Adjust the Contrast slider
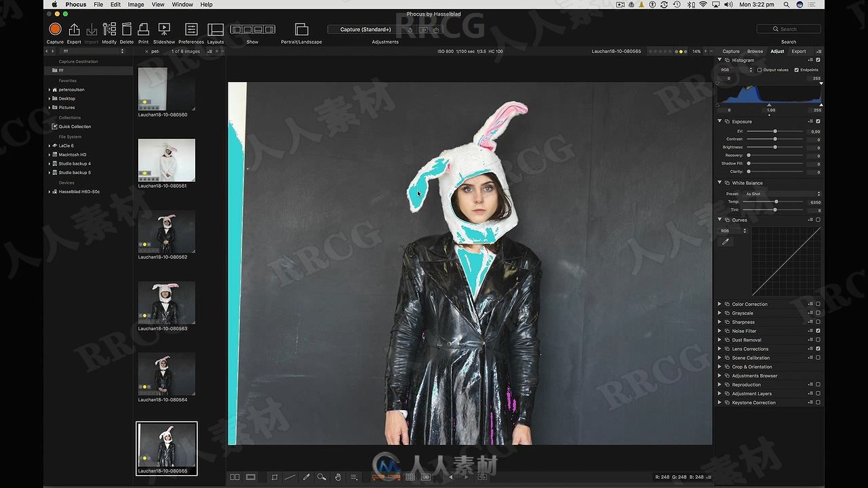The width and height of the screenshot is (868, 488). click(x=775, y=139)
